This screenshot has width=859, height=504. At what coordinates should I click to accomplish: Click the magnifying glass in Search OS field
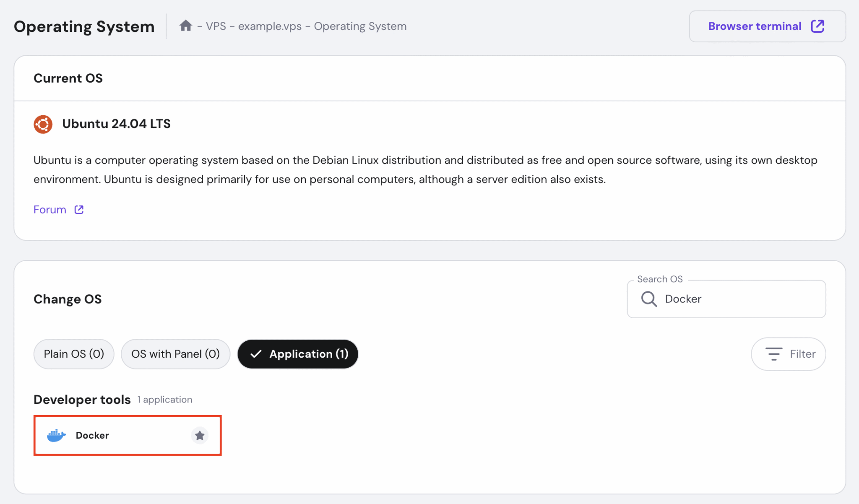click(648, 299)
